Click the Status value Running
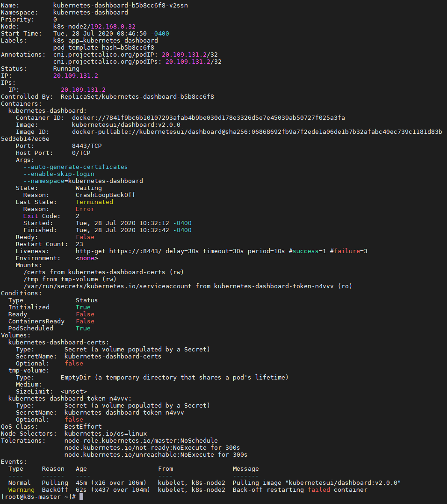This screenshot has height=504, width=447. tap(66, 68)
